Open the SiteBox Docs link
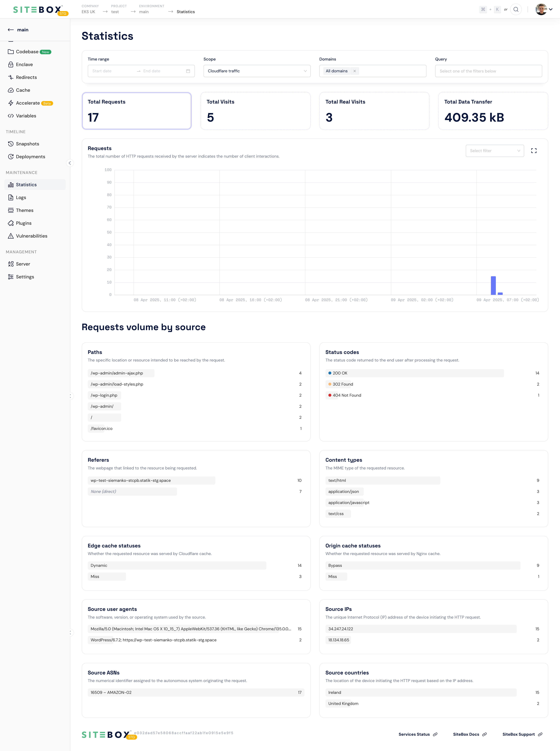The width and height of the screenshot is (560, 751). tap(470, 734)
